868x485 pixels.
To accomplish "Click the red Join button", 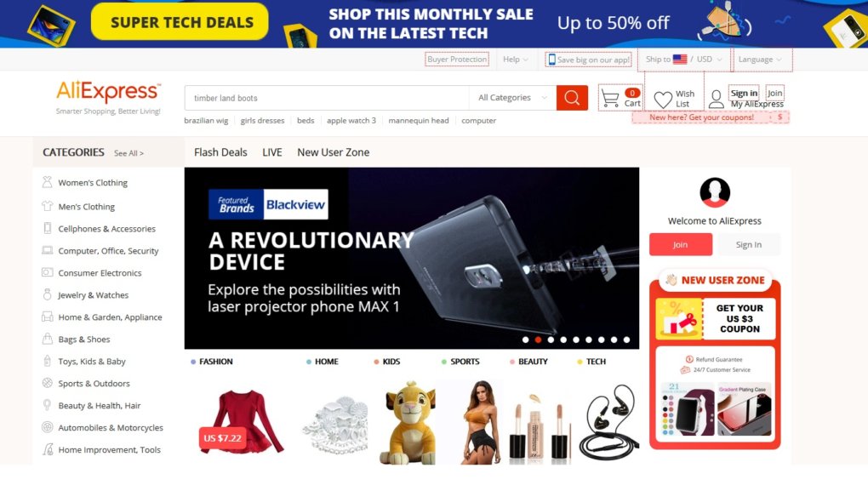I will [680, 244].
